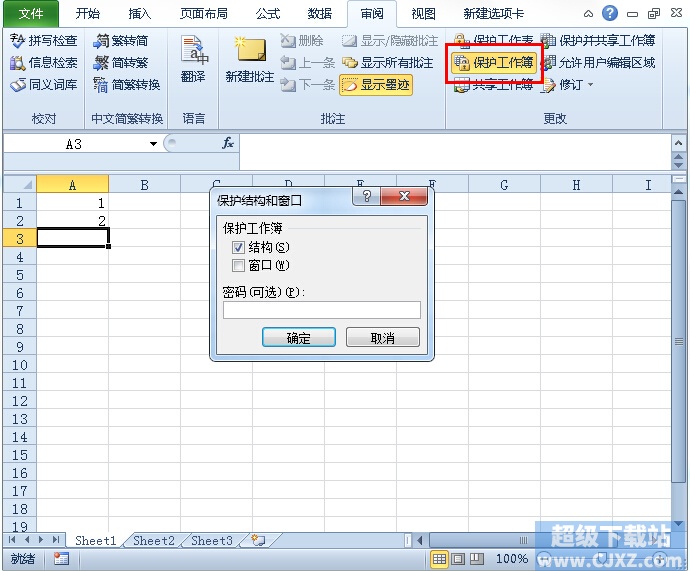Open the 同义词库 thesaurus
Screen dimensions: 690x571
[43, 84]
